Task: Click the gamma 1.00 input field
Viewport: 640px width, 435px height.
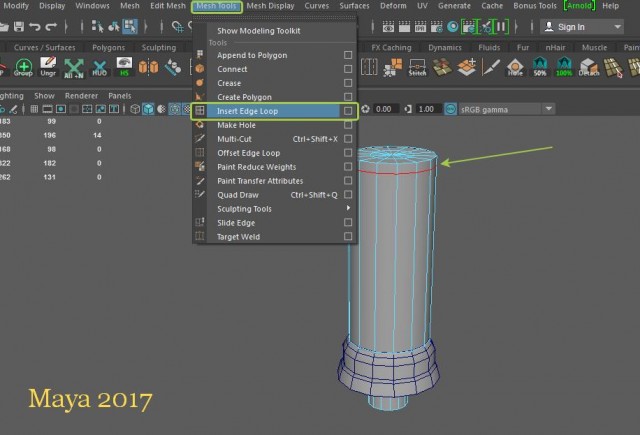Action: 428,109
